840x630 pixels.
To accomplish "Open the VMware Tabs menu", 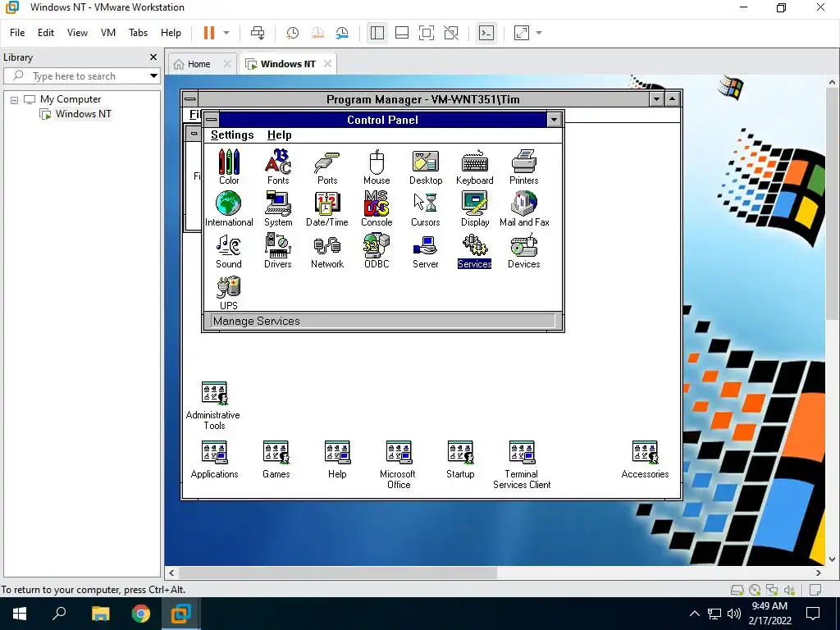I will 138,33.
